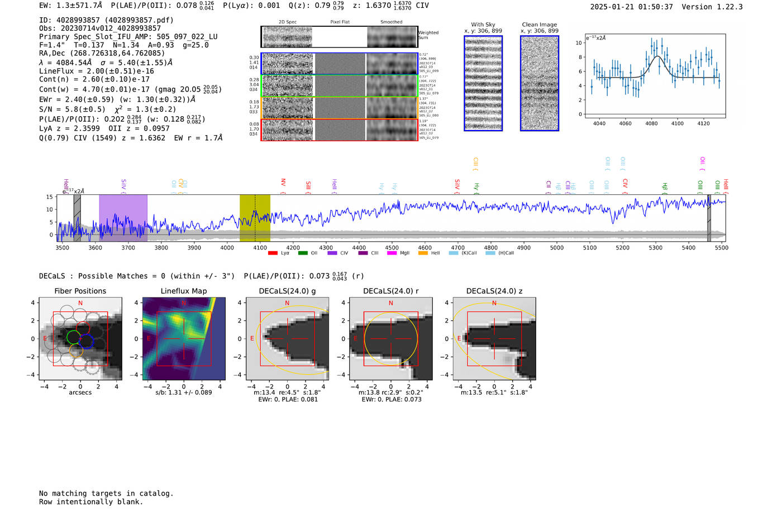The image size is (782, 532).
Task: Click the gray hatched band near 3550
Action: click(x=77, y=218)
